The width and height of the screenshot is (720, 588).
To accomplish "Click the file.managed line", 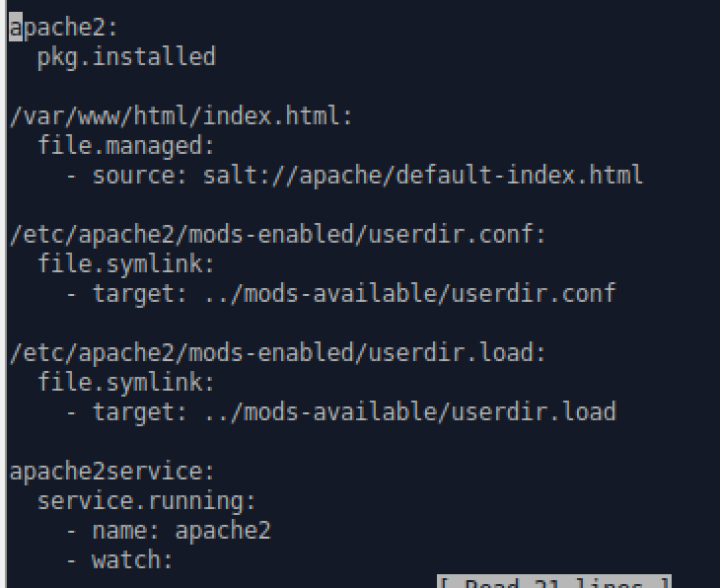I will point(126,146).
